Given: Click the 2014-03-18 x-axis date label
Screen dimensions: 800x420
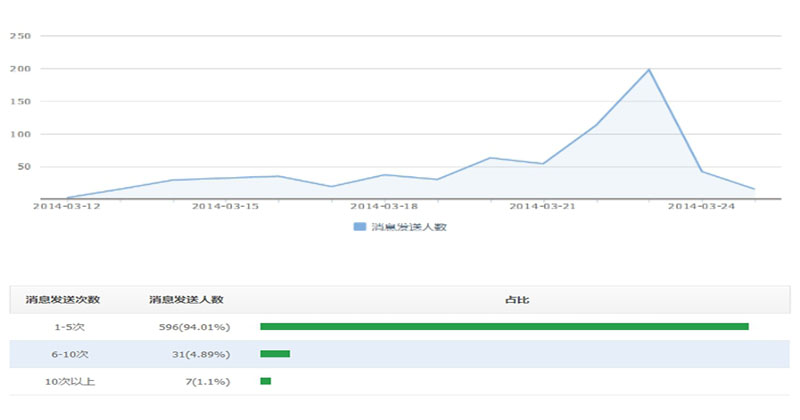Looking at the screenshot, I should (383, 207).
